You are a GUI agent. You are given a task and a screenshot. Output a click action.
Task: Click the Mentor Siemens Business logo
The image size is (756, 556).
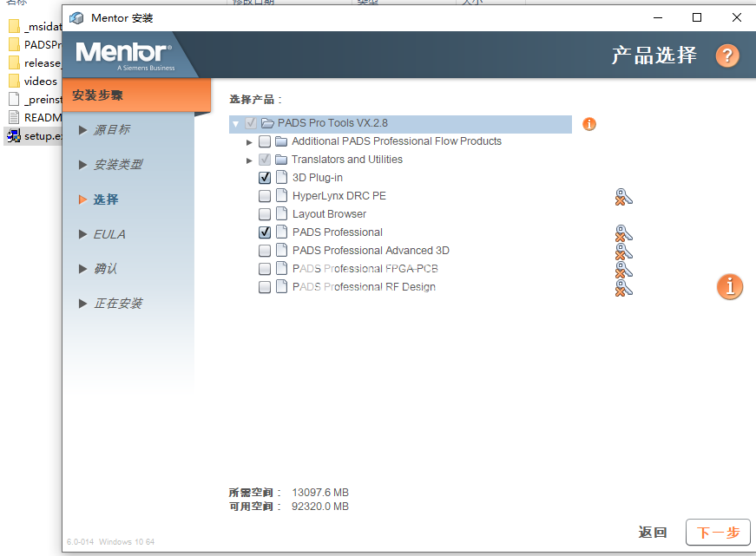click(x=125, y=56)
